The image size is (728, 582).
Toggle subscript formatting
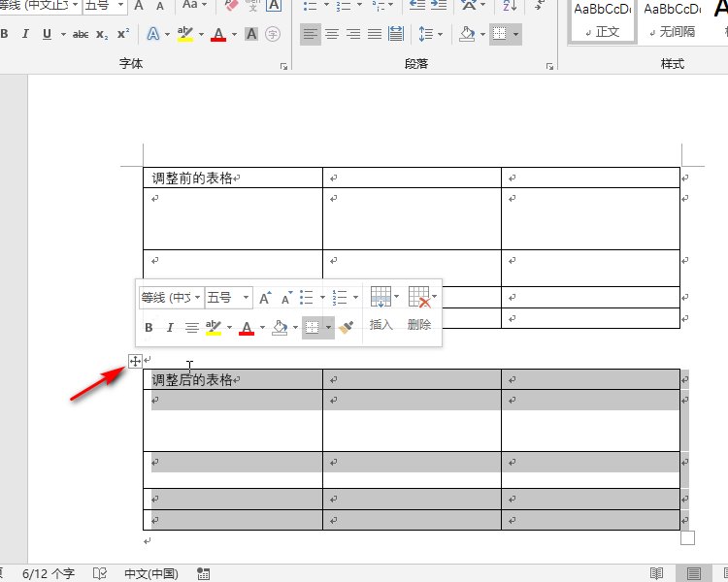click(x=102, y=34)
